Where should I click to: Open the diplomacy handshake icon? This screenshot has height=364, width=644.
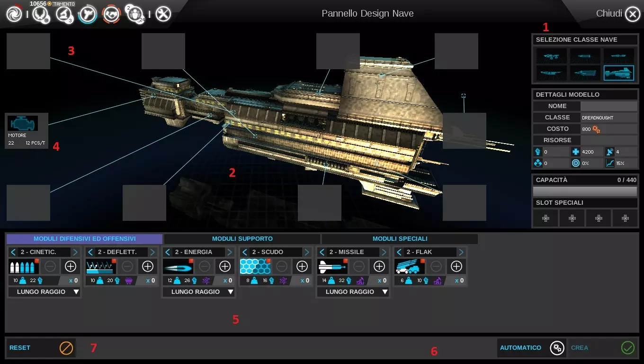pyautogui.click(x=111, y=14)
